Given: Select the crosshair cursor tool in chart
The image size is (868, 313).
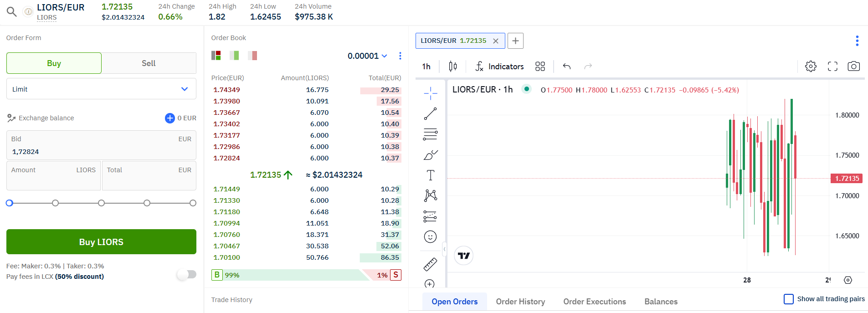Looking at the screenshot, I should click(x=430, y=93).
